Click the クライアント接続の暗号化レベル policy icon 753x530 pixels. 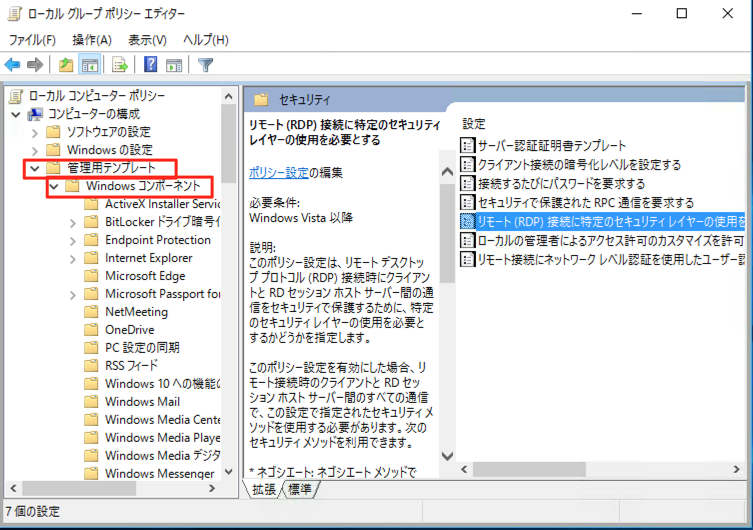coord(467,164)
